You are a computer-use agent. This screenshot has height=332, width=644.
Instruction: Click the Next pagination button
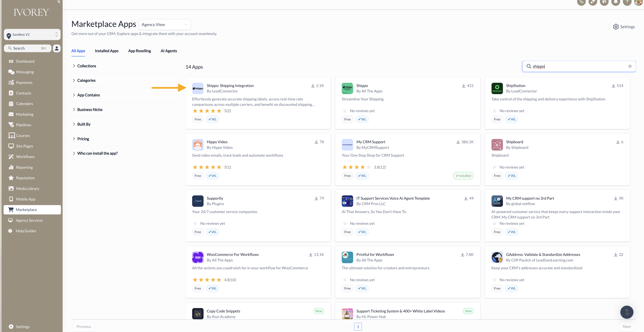tap(626, 327)
